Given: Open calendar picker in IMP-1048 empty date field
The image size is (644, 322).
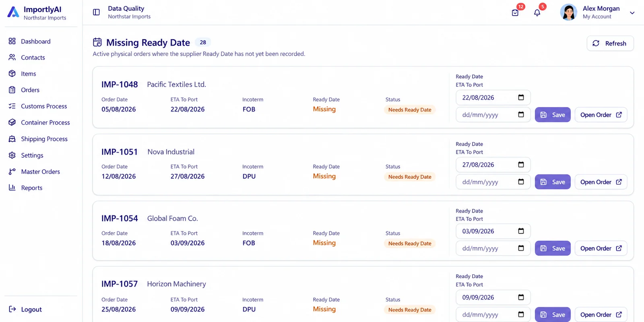Looking at the screenshot, I should point(521,115).
